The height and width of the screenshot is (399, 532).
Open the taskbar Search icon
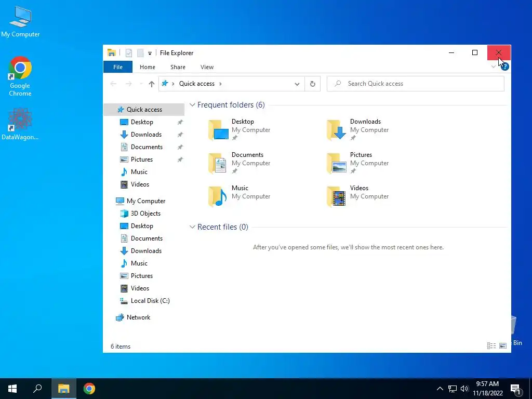coord(37,389)
